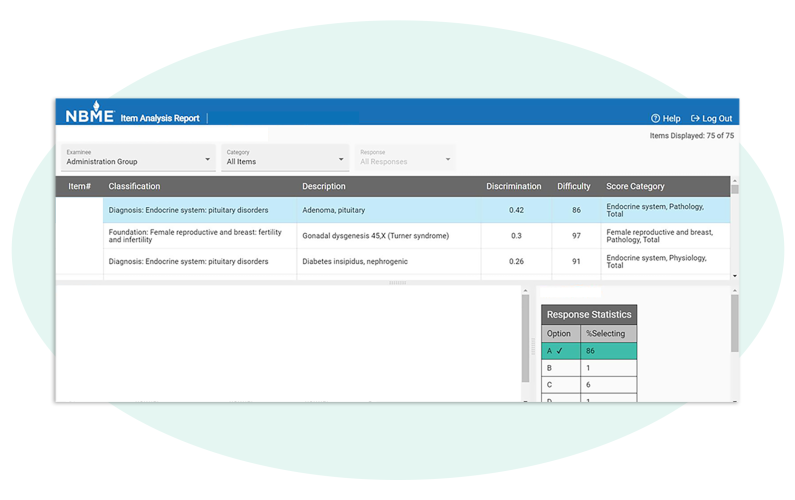The height and width of the screenshot is (500, 795).
Task: Click the Log Out arrow icon
Action: click(695, 118)
